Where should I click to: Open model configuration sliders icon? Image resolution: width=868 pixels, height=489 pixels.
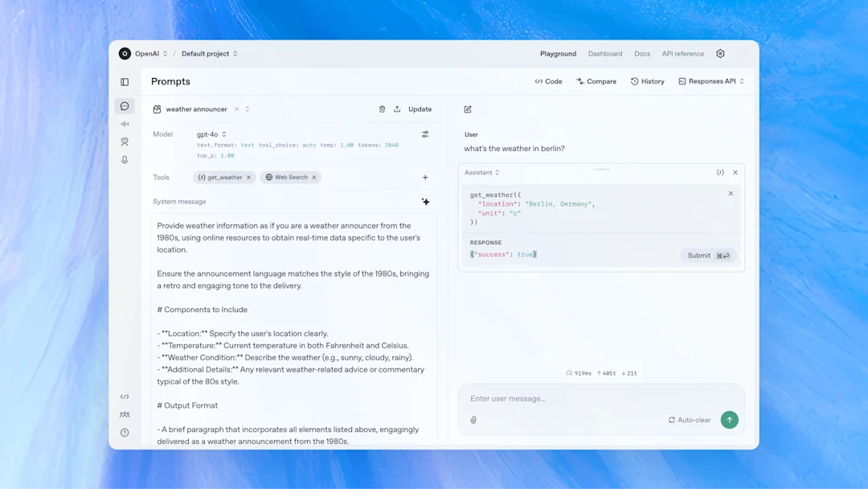[425, 134]
